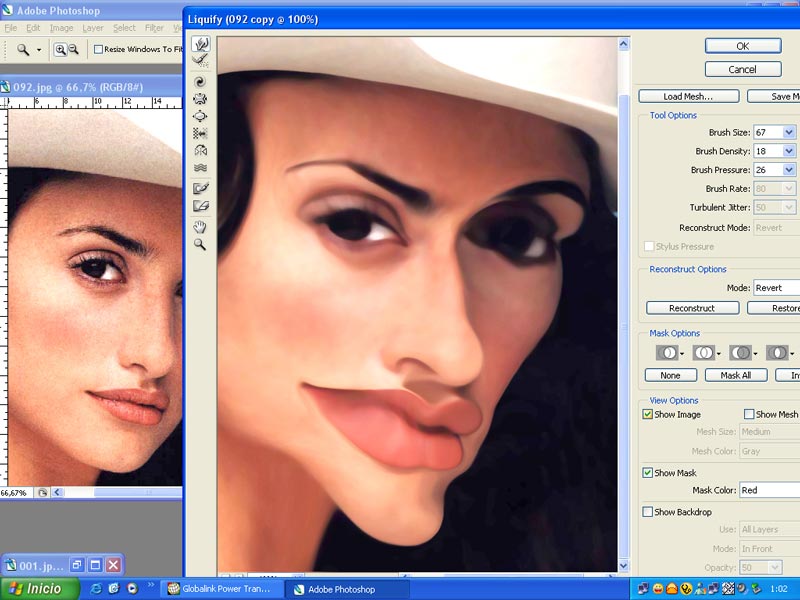
Task: Select the Bloat tool
Action: (x=200, y=116)
